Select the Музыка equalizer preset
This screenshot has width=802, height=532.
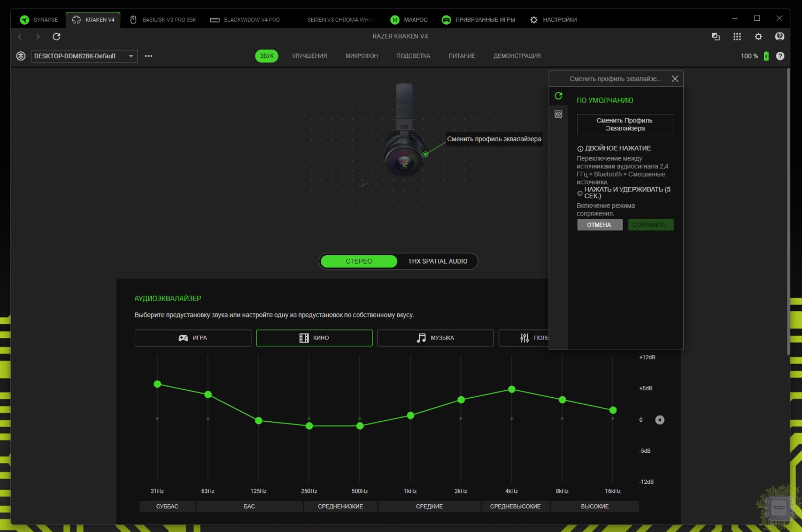point(435,338)
